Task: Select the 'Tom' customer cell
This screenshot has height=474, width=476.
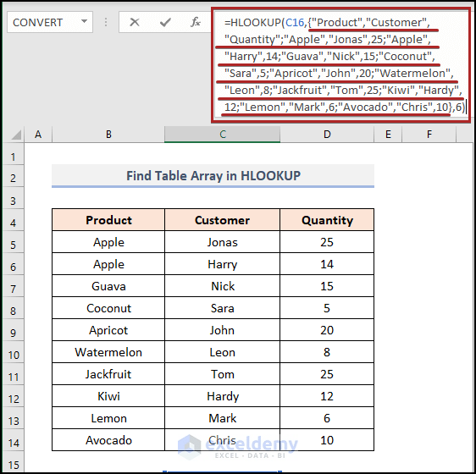Action: coord(222,374)
